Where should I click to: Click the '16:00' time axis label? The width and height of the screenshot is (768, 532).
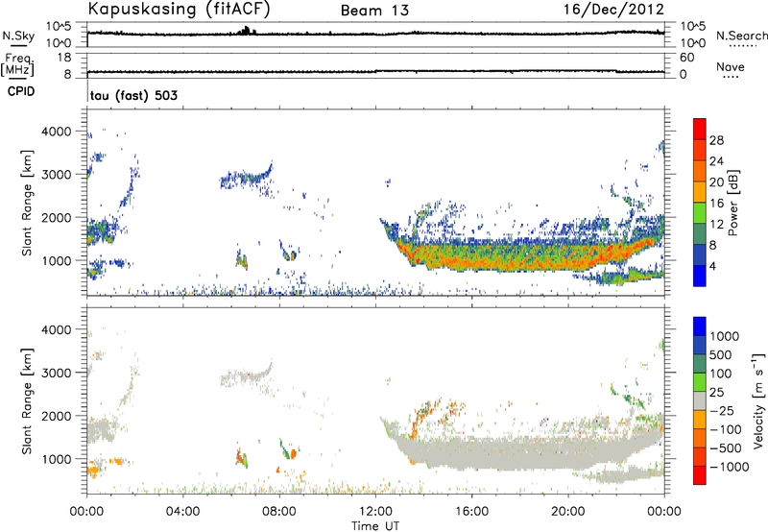pos(471,512)
